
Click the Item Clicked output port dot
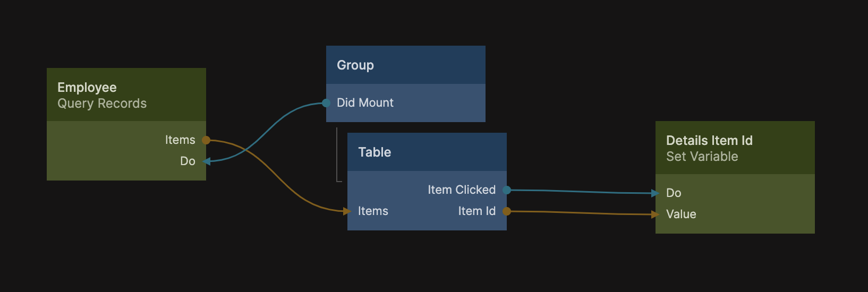[x=507, y=190]
